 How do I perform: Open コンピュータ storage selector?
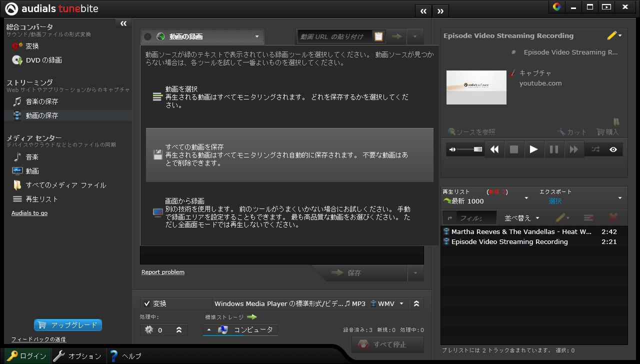[x=240, y=329]
